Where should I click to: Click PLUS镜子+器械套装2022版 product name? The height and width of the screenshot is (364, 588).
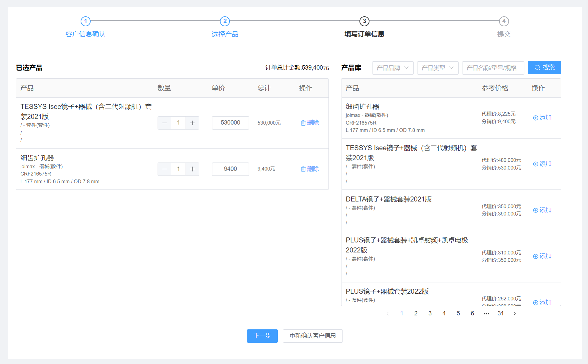(x=387, y=291)
